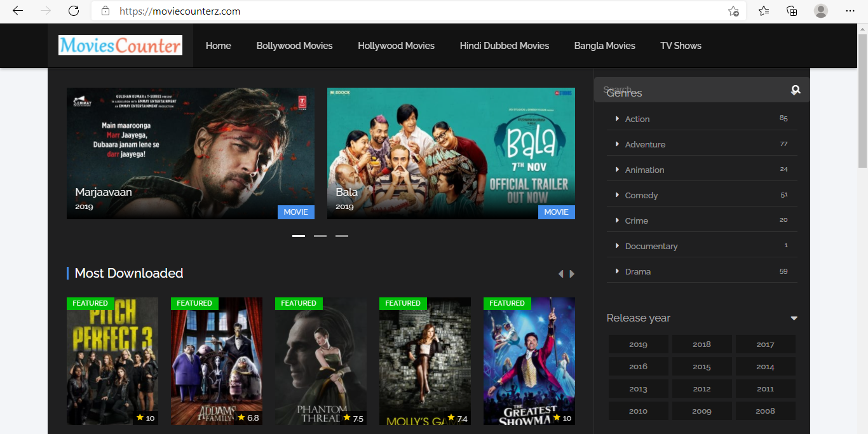Open the Pitch Perfect 3 poster

tap(112, 361)
